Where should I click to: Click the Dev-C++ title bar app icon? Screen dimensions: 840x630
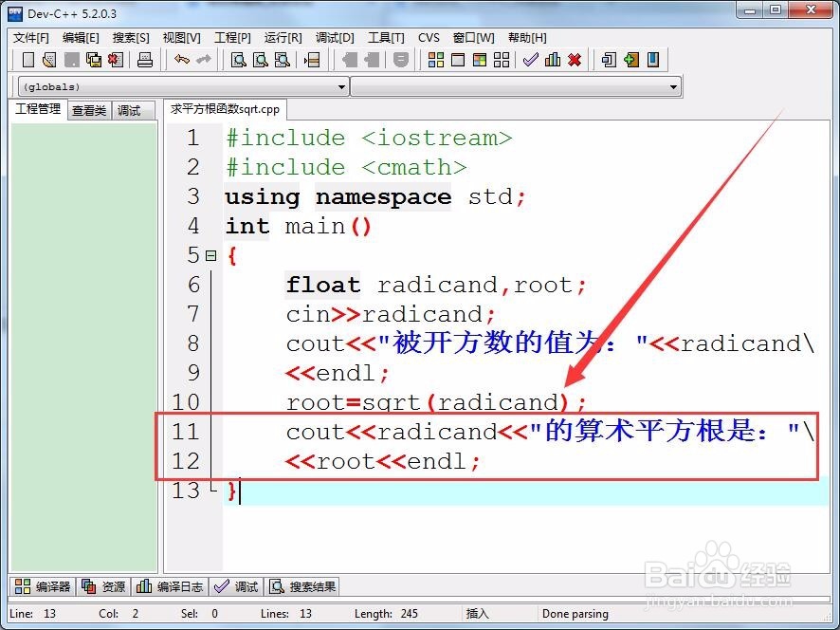(x=14, y=13)
